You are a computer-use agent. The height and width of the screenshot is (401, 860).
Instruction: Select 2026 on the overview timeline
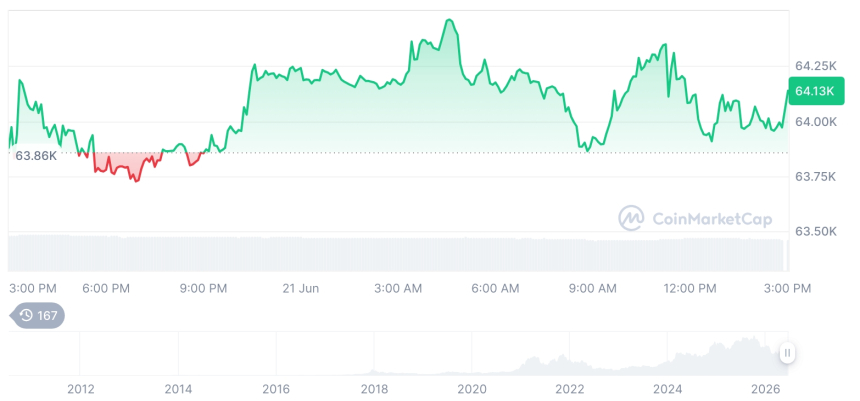(765, 389)
